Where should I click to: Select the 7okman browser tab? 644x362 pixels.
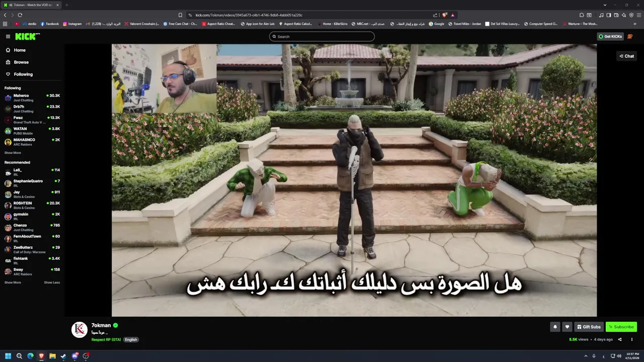click(x=31, y=5)
